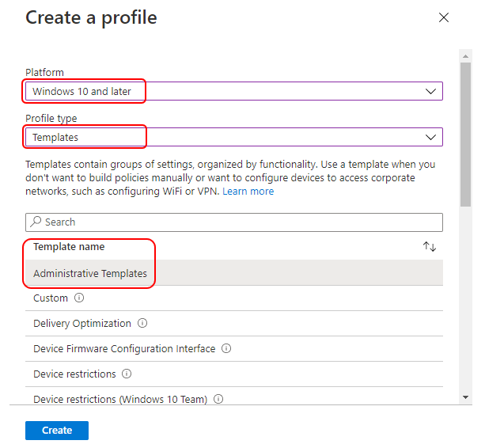
Task: Click the scrollbar down arrow
Action: pos(465,397)
